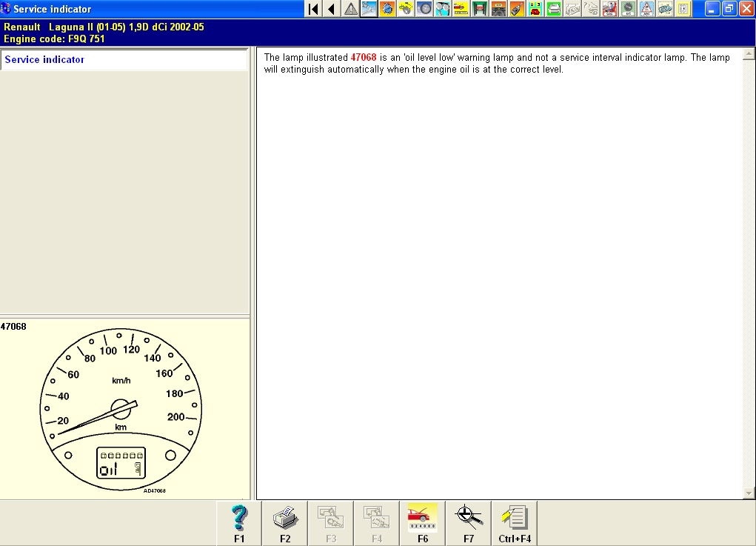Open the timing belt pulleys icon

coord(443,9)
